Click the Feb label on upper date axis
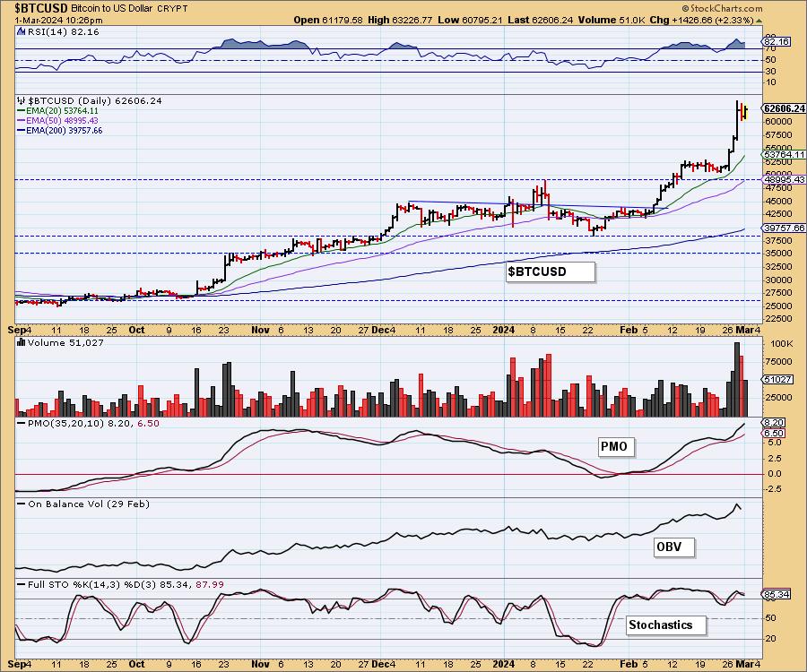 629,330
